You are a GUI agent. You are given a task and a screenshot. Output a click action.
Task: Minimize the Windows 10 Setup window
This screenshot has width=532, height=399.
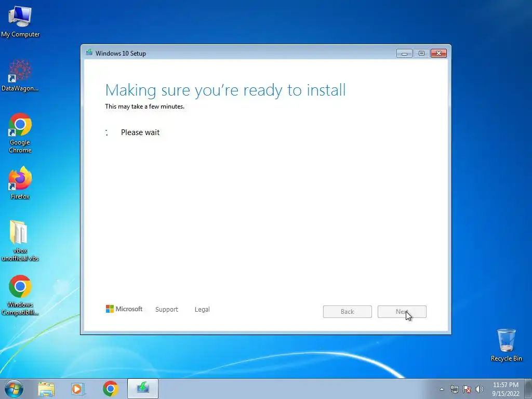(x=404, y=54)
